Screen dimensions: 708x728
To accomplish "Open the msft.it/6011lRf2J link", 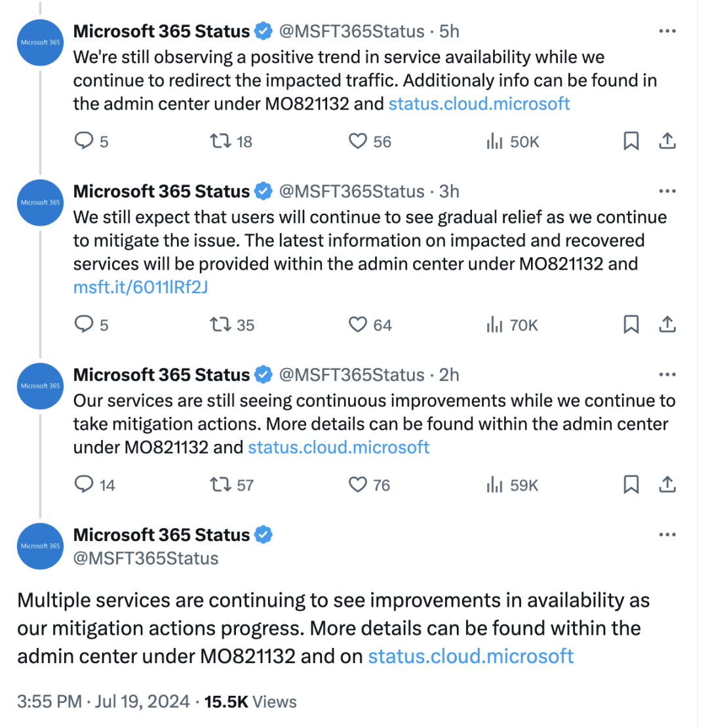I will point(140,287).
